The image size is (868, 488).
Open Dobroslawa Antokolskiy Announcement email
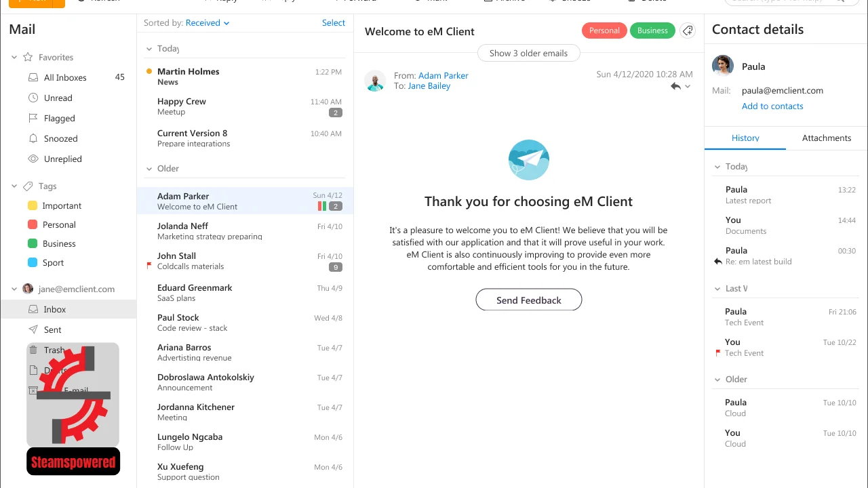point(245,382)
